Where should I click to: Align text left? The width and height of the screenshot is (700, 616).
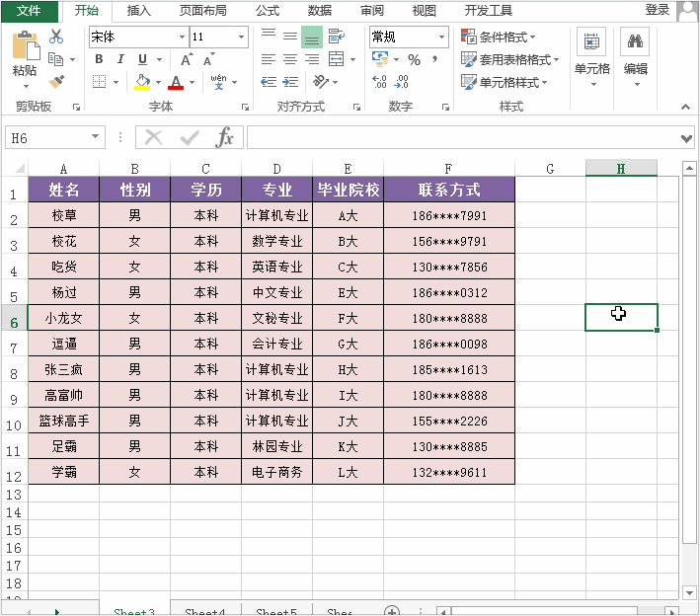pyautogui.click(x=269, y=59)
